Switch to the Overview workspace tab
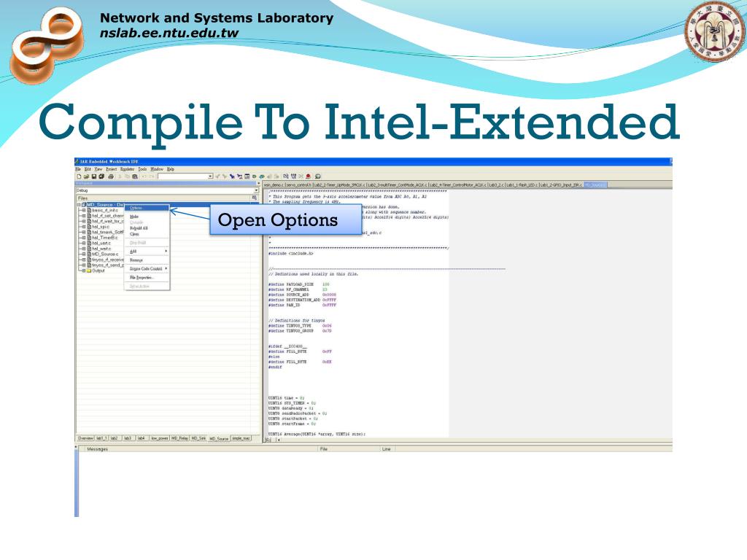The width and height of the screenshot is (747, 560). [86, 438]
